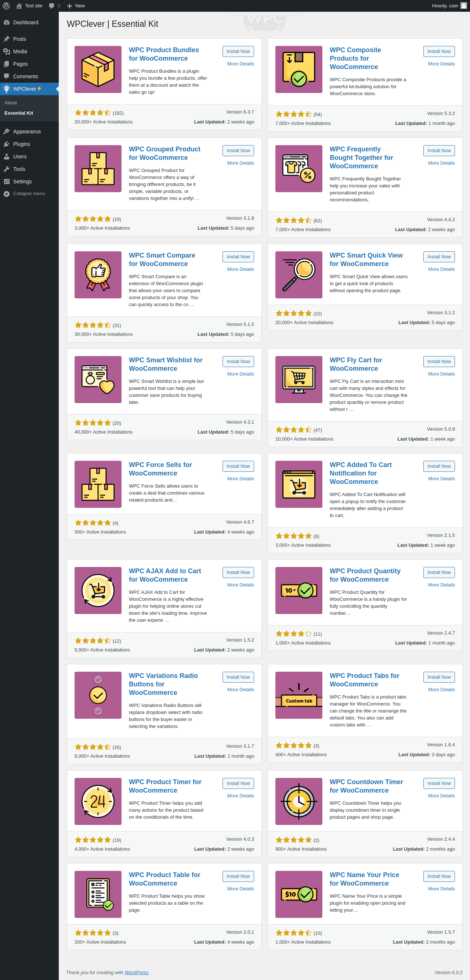Click the WPC Fly Cart monitor icon
This screenshot has height=980, width=470.
coord(299,379)
